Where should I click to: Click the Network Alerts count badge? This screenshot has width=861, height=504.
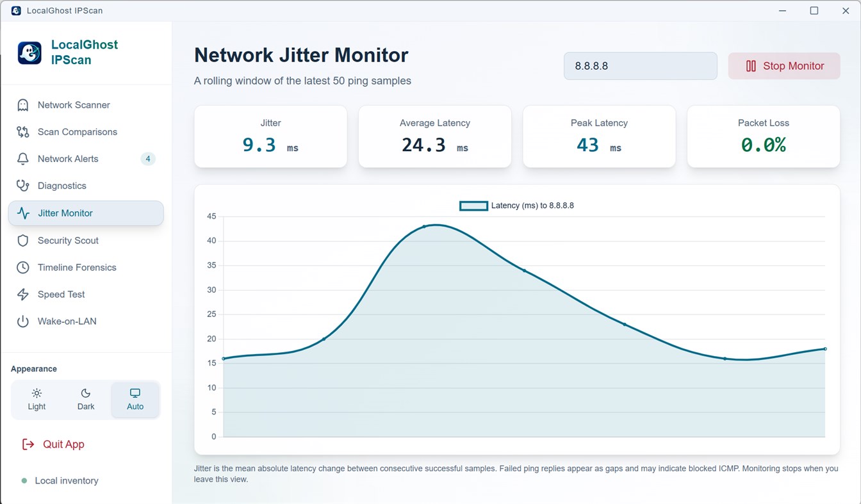(x=148, y=159)
